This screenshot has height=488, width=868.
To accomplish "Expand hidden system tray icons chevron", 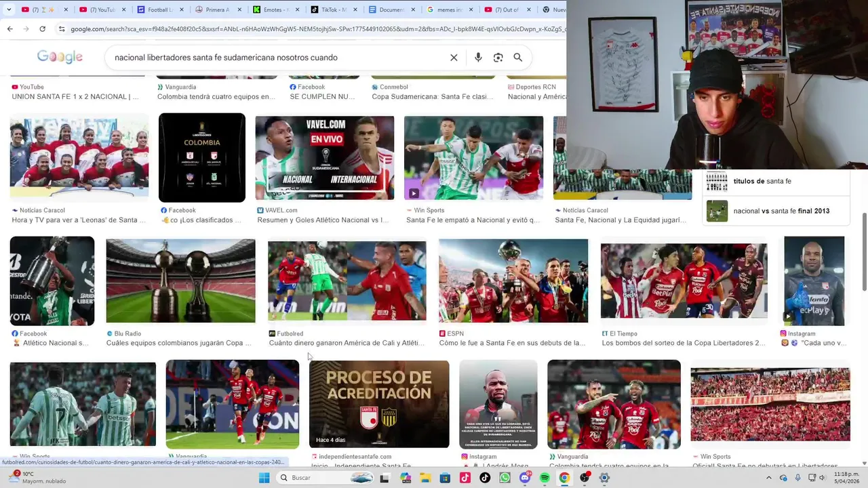I will click(769, 478).
